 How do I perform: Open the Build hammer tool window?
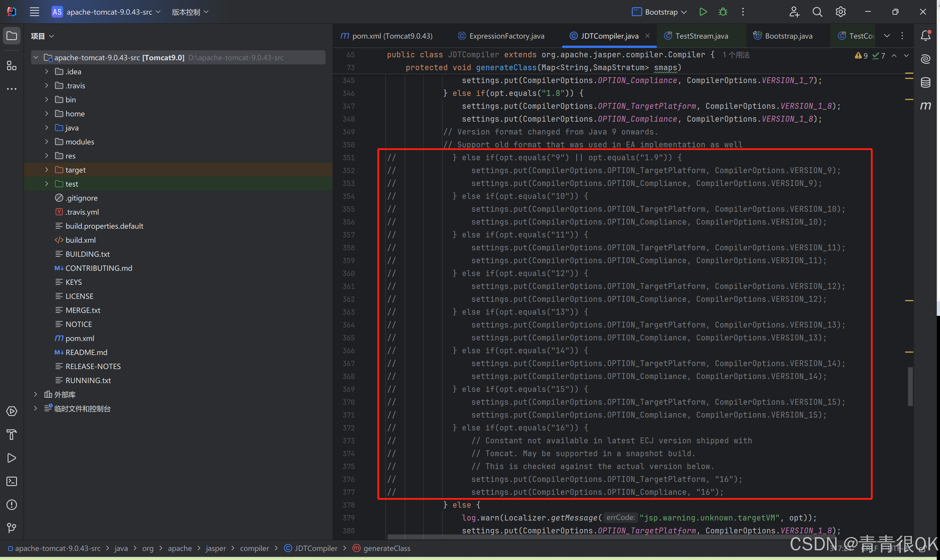[x=12, y=434]
